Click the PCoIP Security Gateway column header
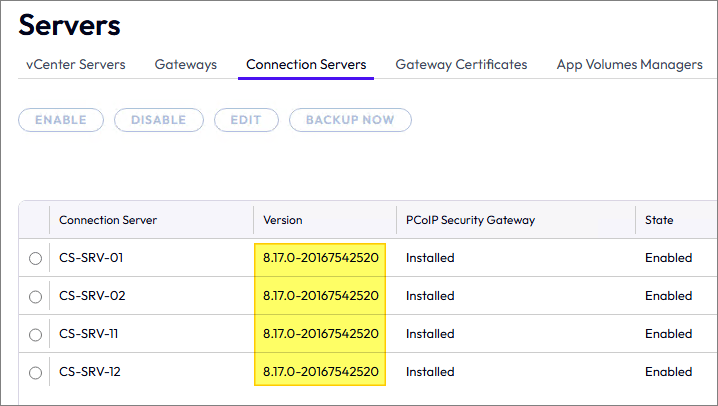Viewport: 718px width, 406px height. point(470,220)
